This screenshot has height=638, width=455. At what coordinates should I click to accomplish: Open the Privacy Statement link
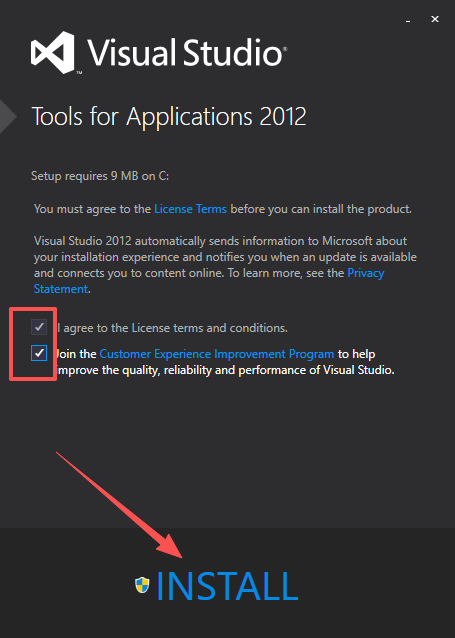click(209, 281)
